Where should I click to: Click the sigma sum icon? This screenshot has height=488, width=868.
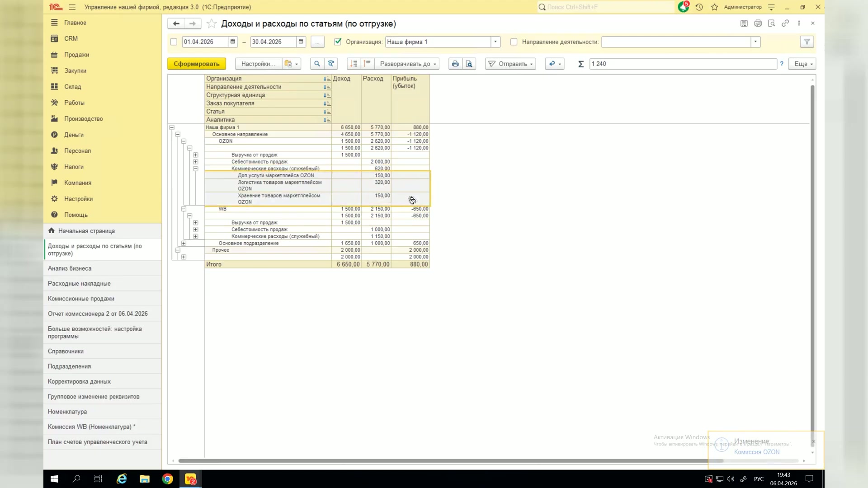pyautogui.click(x=581, y=64)
